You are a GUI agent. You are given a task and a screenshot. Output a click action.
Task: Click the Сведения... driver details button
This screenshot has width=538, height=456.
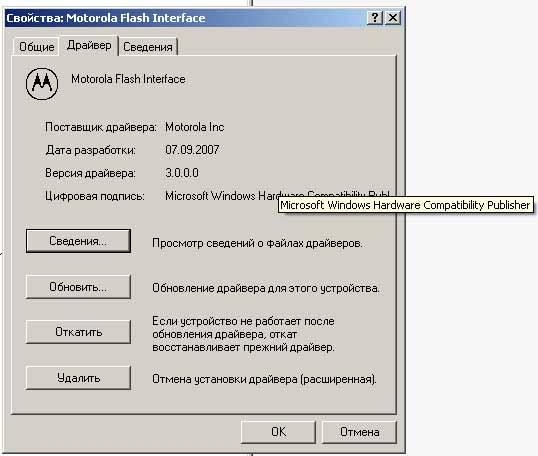[x=78, y=241]
